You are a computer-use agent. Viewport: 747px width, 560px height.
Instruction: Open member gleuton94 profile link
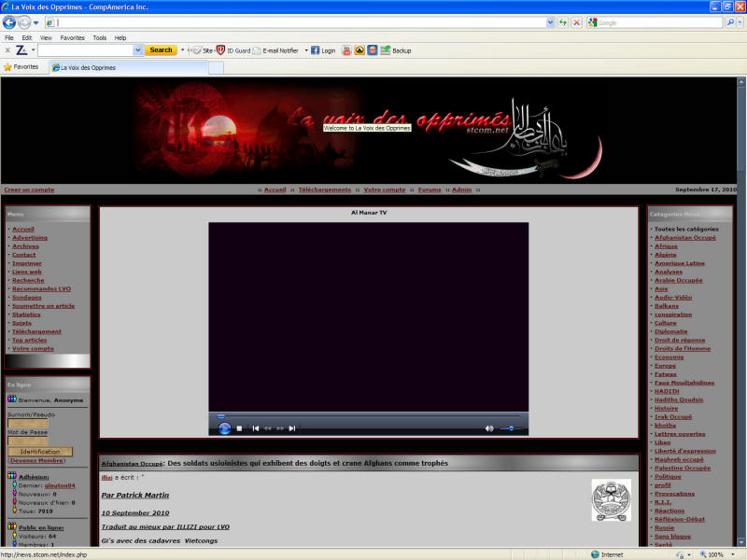[x=60, y=485]
